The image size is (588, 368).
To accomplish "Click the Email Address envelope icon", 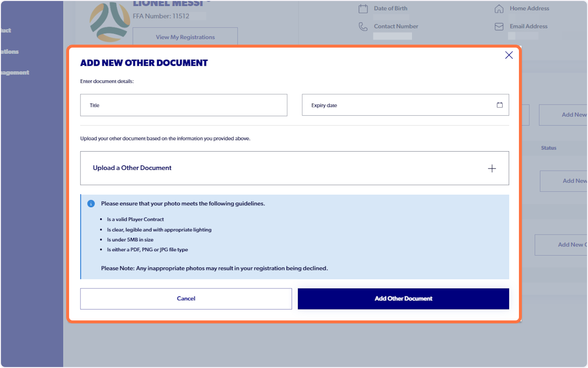I will click(x=499, y=27).
